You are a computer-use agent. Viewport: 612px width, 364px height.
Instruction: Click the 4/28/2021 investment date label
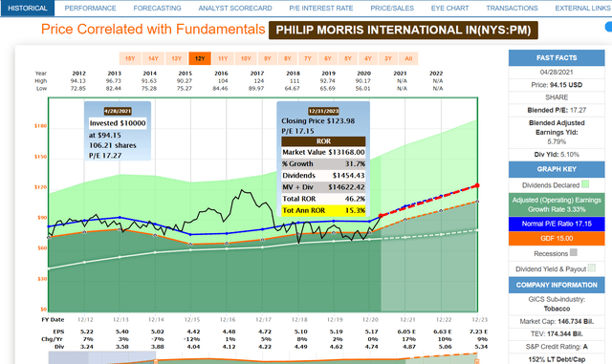[118, 111]
